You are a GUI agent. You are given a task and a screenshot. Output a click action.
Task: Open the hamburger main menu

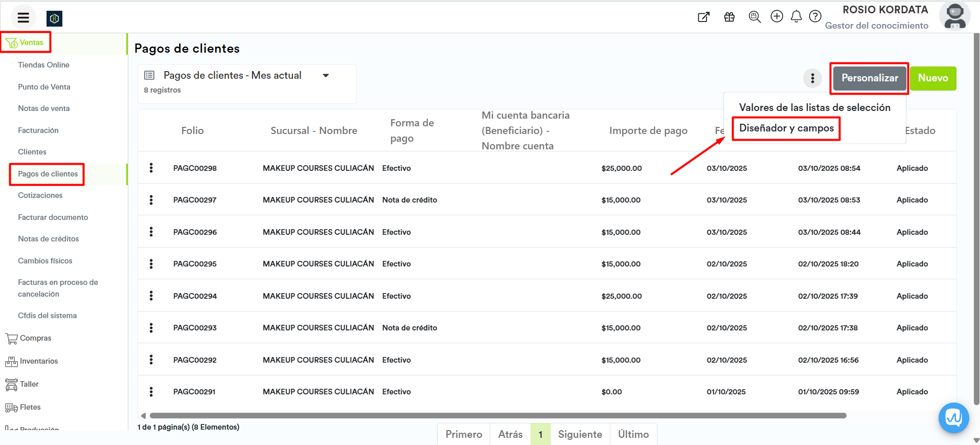click(23, 18)
